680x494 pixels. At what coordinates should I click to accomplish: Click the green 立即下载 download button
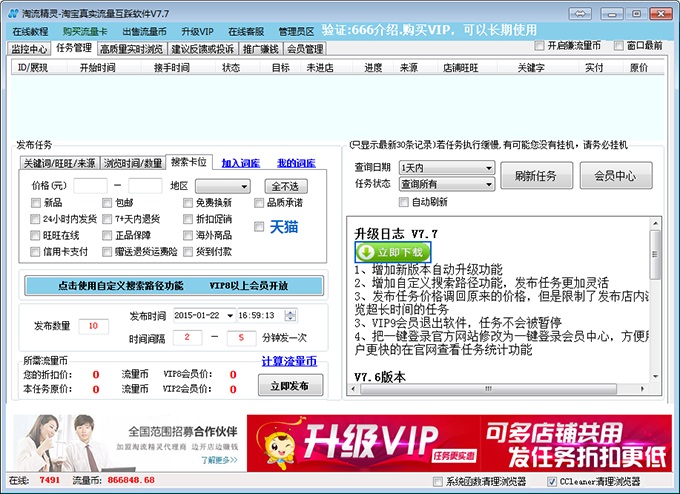[x=392, y=252]
